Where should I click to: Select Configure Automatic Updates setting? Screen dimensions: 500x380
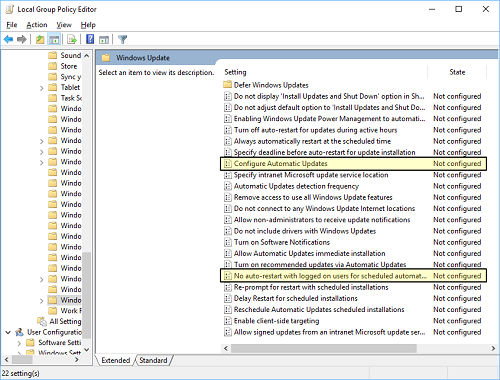click(x=353, y=164)
